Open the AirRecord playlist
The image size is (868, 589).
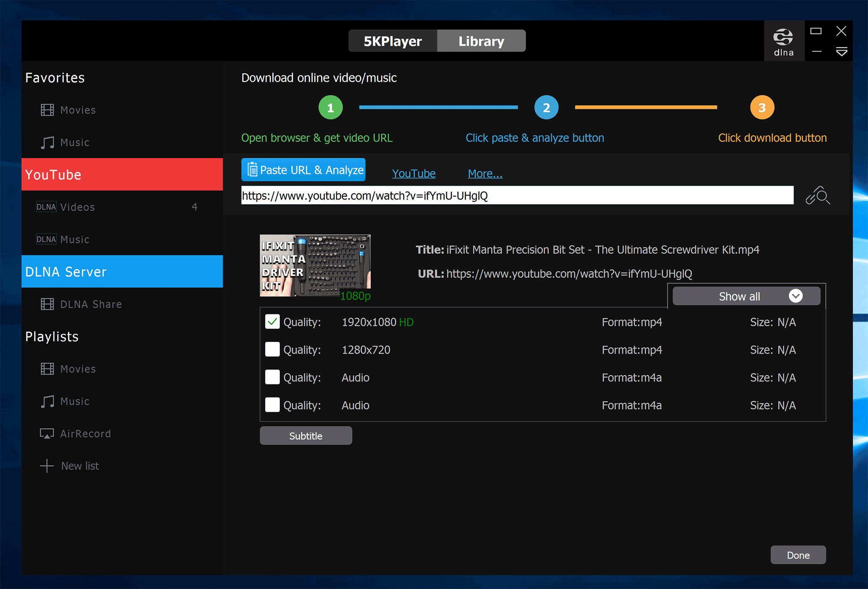tap(122, 433)
